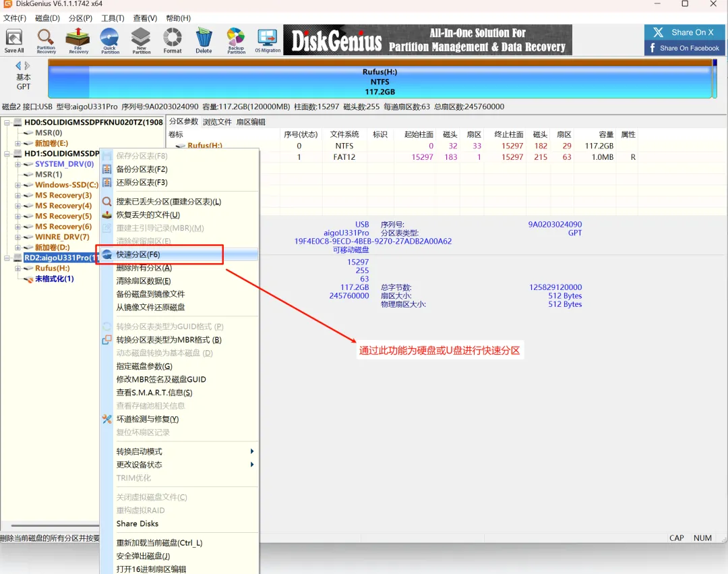
Task: Click the Delete partition toolbar icon
Action: pos(204,40)
